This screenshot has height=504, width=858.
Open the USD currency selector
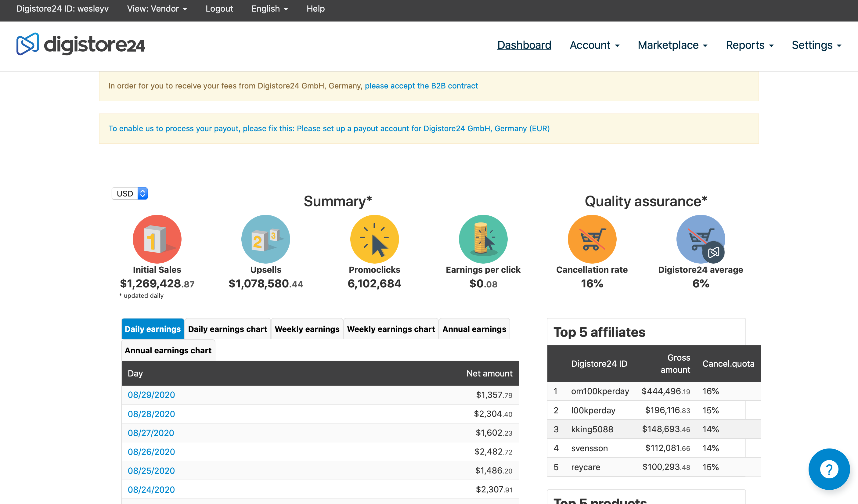(130, 193)
